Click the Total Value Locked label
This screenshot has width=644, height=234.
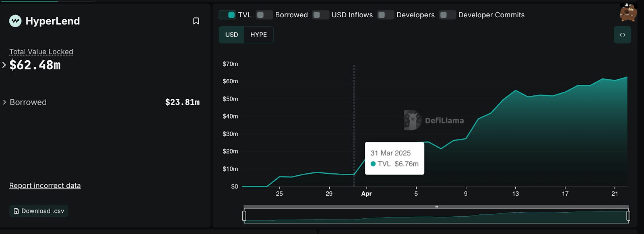point(41,52)
